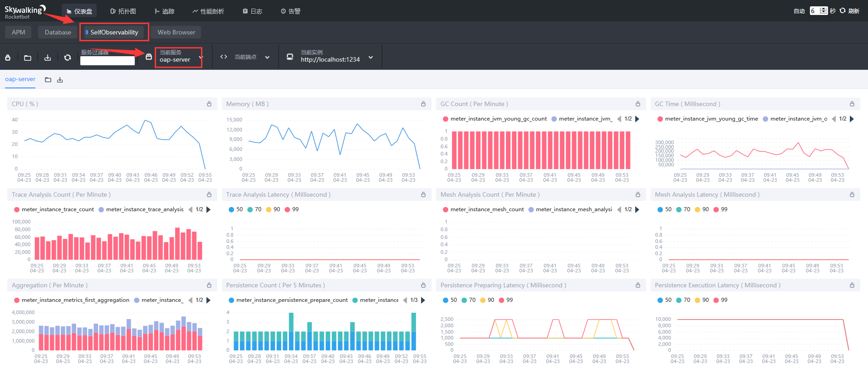Toggle the 99 percentile legend in Trace Analysis Latency
The width and height of the screenshot is (868, 378).
pyautogui.click(x=291, y=209)
